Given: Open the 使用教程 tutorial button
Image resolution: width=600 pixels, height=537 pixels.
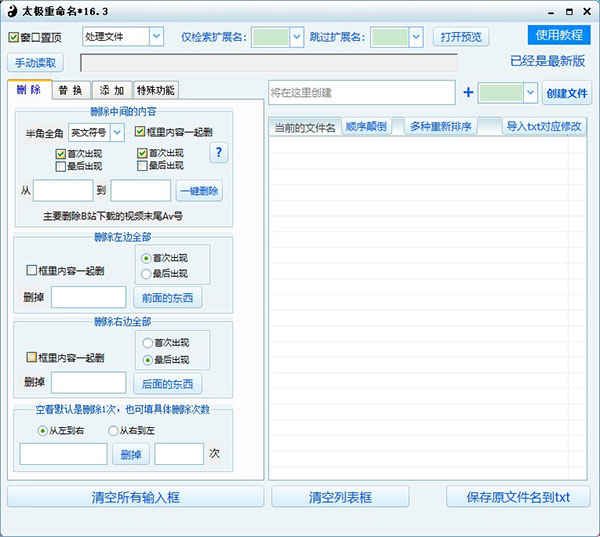Looking at the screenshot, I should (x=559, y=35).
